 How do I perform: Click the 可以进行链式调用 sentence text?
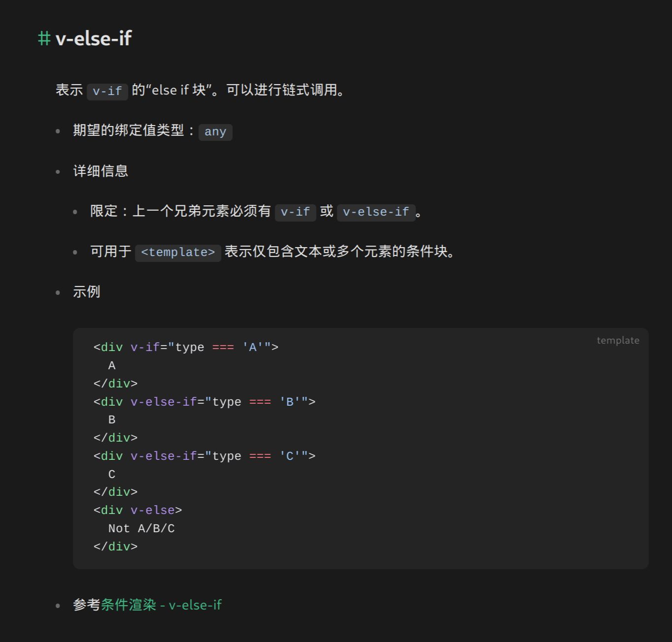point(286,90)
